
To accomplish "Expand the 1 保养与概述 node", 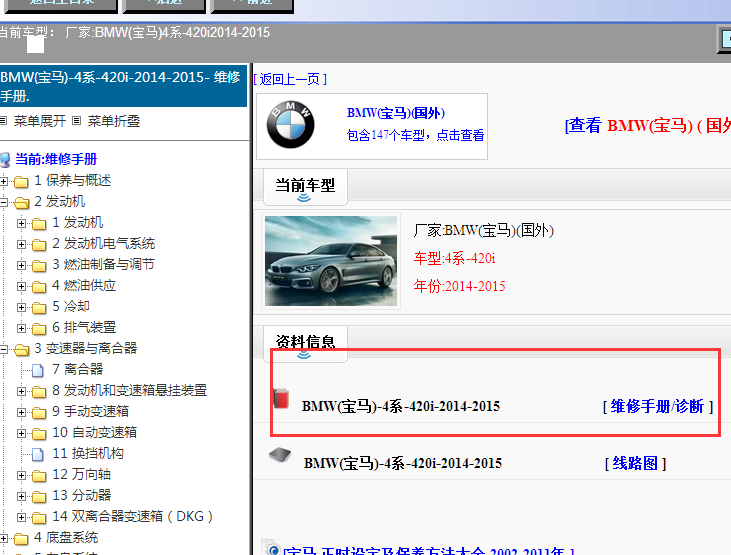I will point(4,181).
